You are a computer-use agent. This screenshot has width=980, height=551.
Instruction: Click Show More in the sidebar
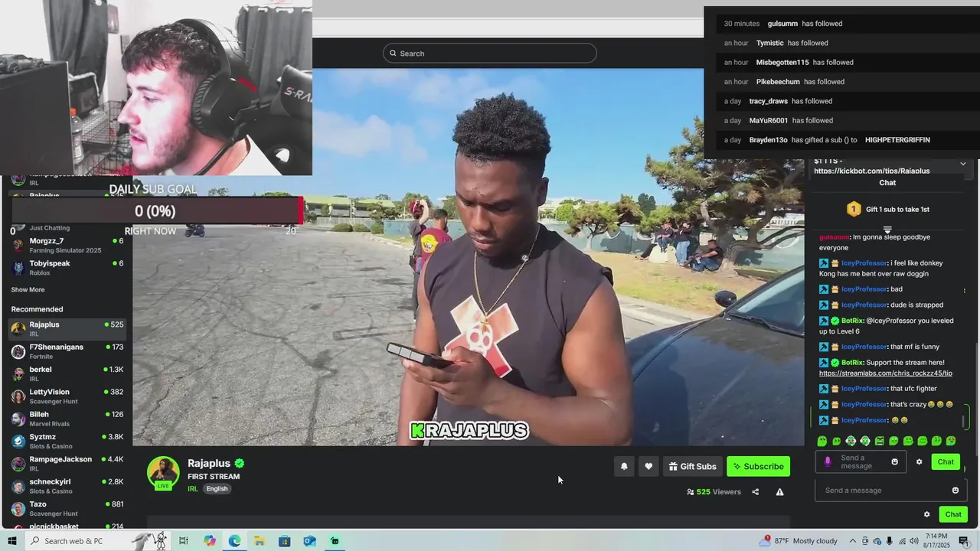tap(28, 290)
